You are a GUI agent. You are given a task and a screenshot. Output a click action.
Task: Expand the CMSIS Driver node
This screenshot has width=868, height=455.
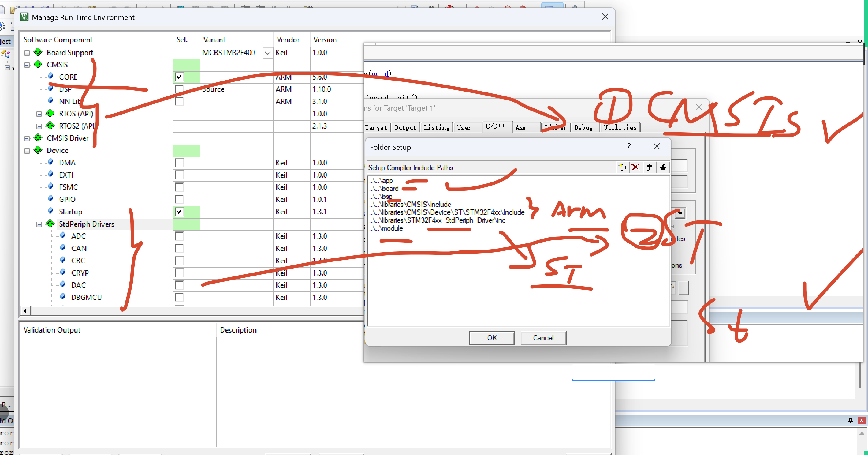pos(27,139)
